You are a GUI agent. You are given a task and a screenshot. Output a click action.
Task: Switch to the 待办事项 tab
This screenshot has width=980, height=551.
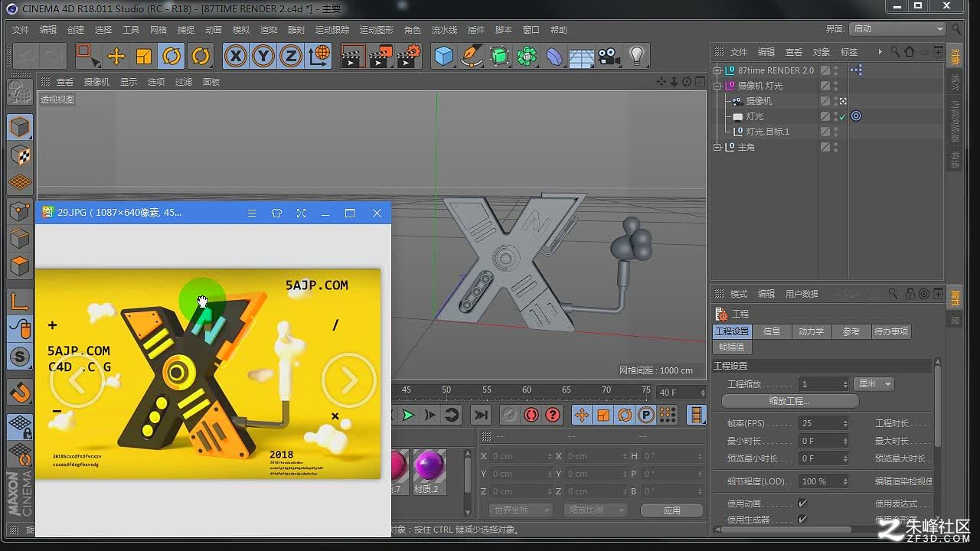click(x=891, y=331)
